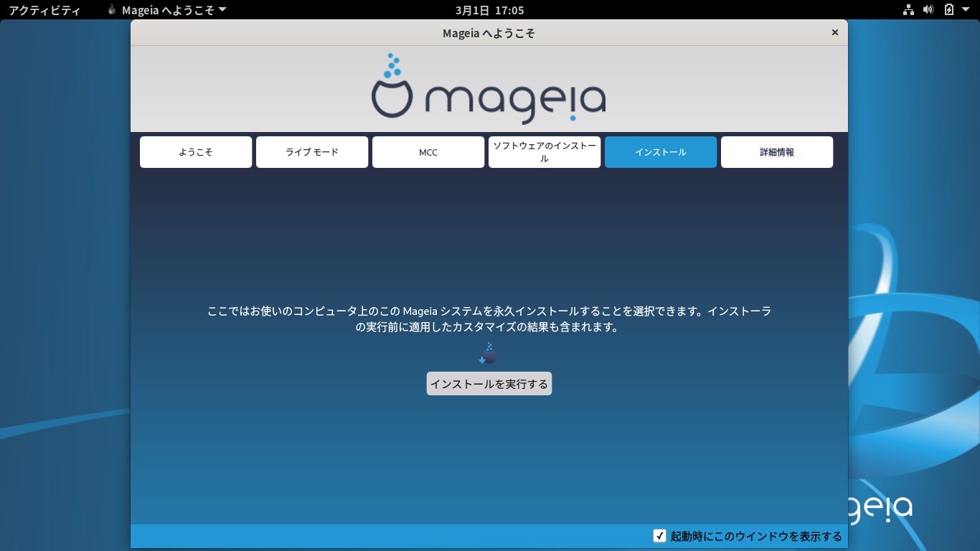Click the network status icon in top bar

click(x=909, y=10)
